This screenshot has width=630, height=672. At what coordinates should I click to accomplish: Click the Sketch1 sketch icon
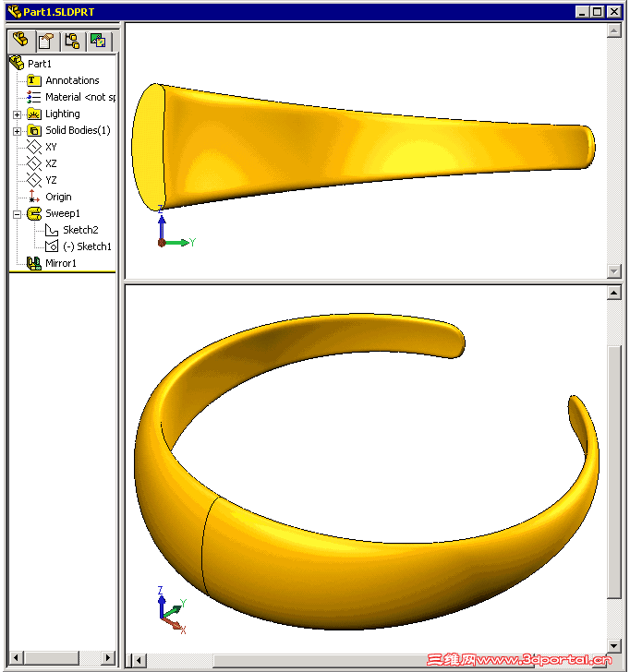click(52, 246)
